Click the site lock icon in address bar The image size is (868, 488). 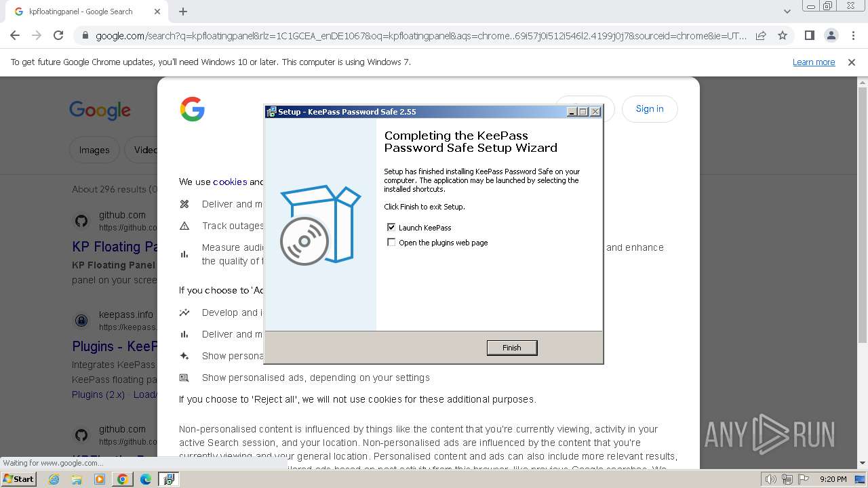(x=85, y=36)
